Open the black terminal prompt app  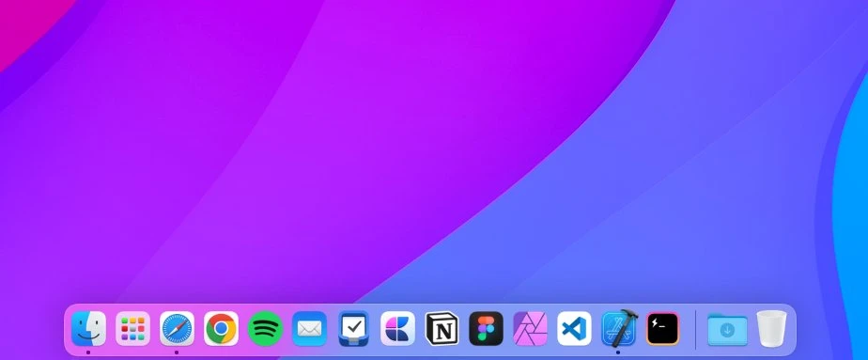[662, 328]
